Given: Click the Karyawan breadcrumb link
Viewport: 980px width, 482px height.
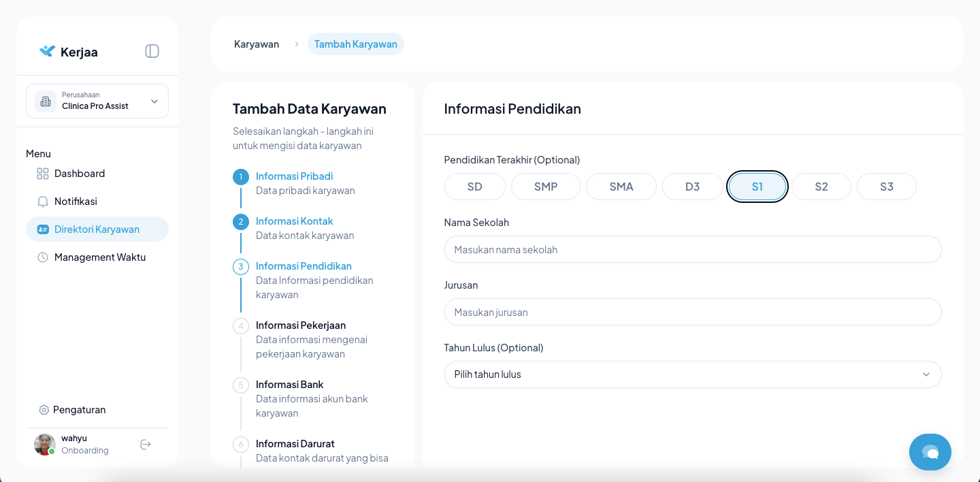Looking at the screenshot, I should click(257, 44).
